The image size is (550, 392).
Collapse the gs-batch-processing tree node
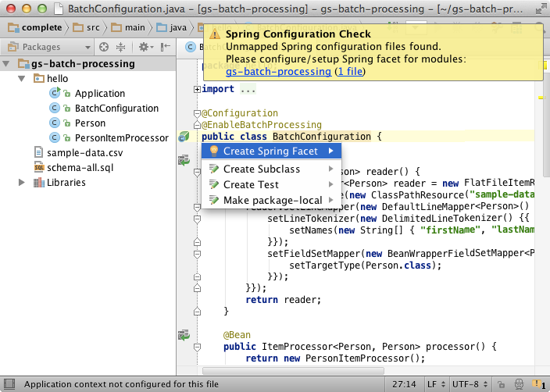tap(7, 64)
